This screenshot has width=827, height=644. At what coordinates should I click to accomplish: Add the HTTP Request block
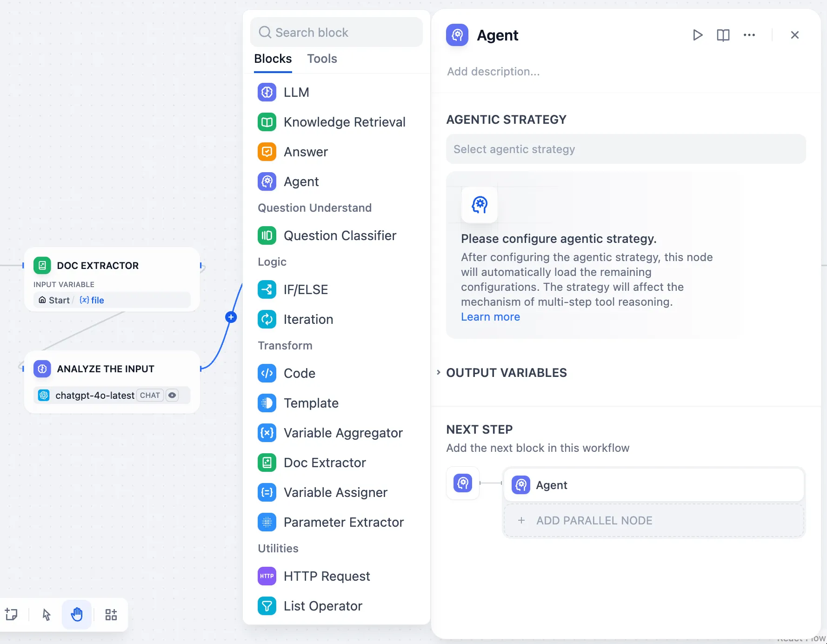[327, 576]
